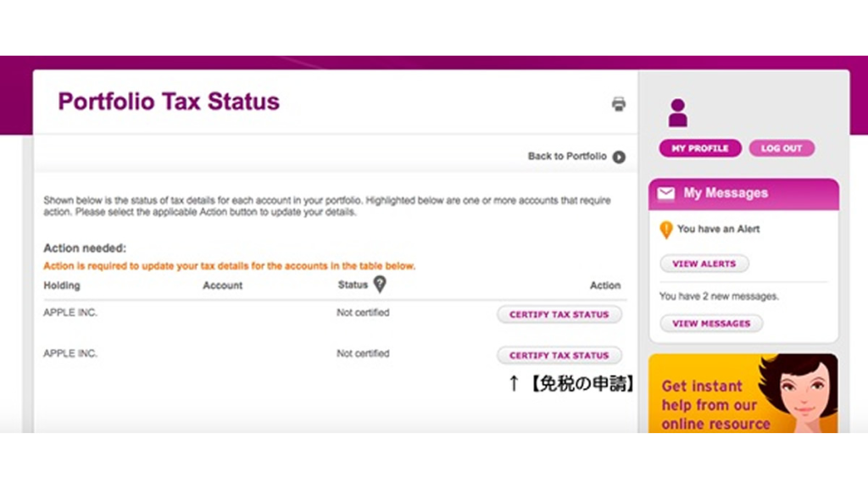Click the user profile avatar icon
This screenshot has width=868, height=488.
tap(677, 113)
